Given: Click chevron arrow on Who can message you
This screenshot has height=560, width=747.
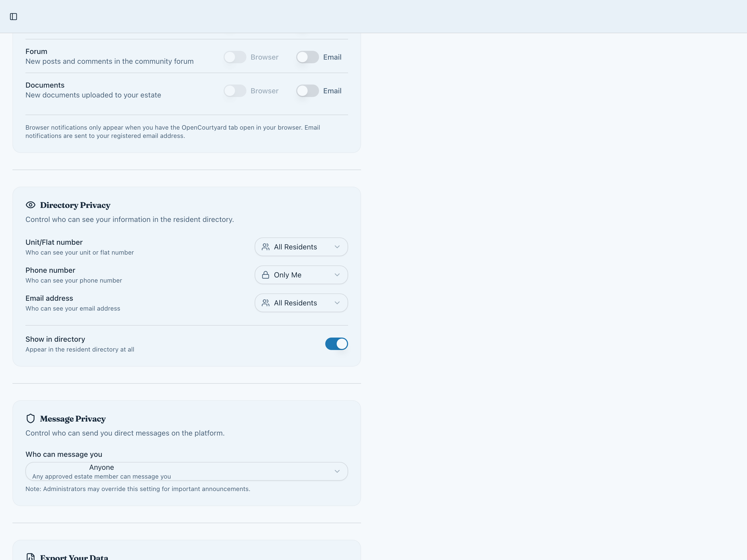Looking at the screenshot, I should 337,471.
